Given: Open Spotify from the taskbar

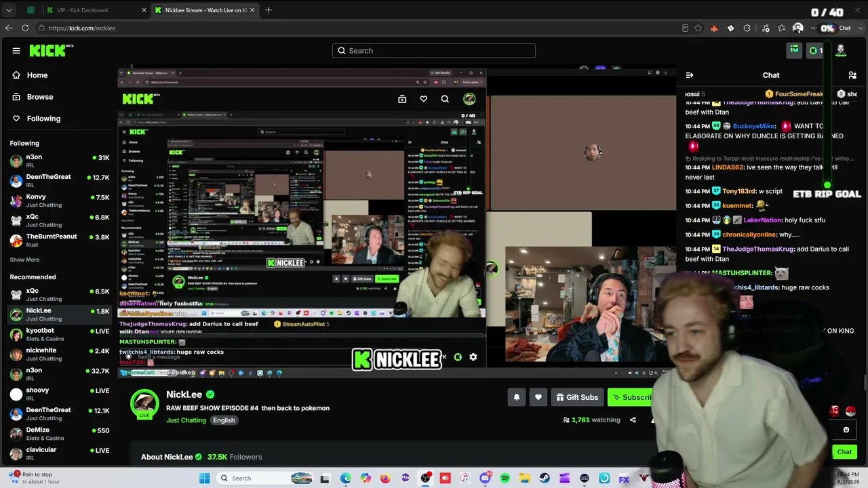Looking at the screenshot, I should 505,479.
